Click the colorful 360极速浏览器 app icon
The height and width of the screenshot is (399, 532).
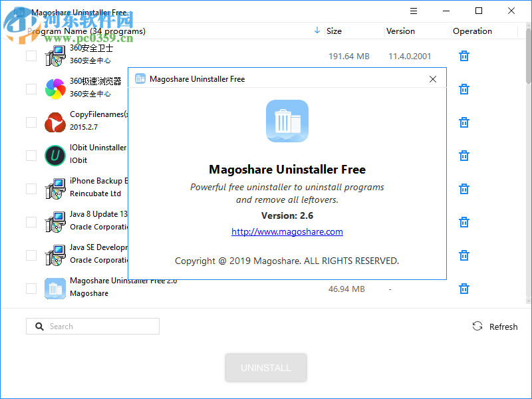55,89
